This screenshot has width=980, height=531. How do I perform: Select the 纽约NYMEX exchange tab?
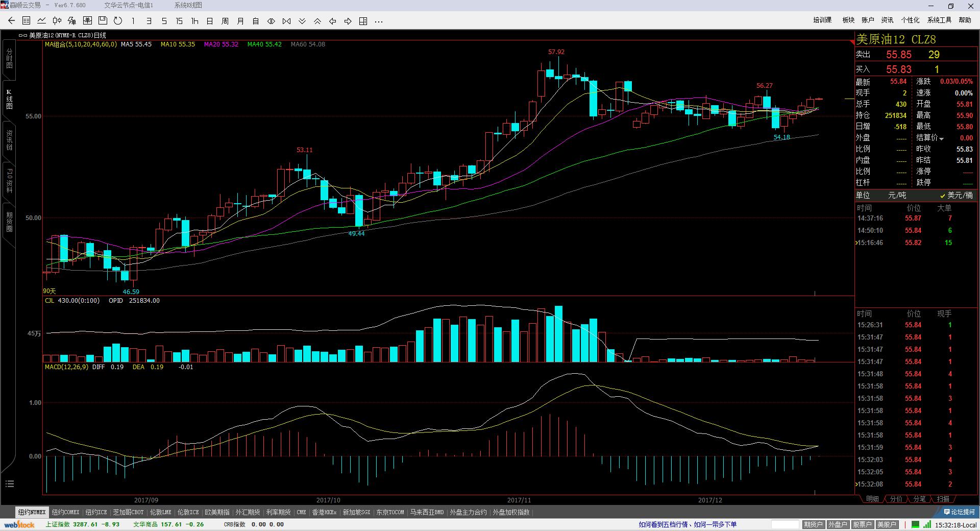[x=32, y=512]
